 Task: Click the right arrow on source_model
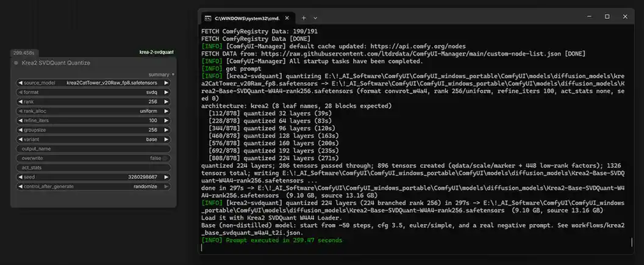pos(166,82)
